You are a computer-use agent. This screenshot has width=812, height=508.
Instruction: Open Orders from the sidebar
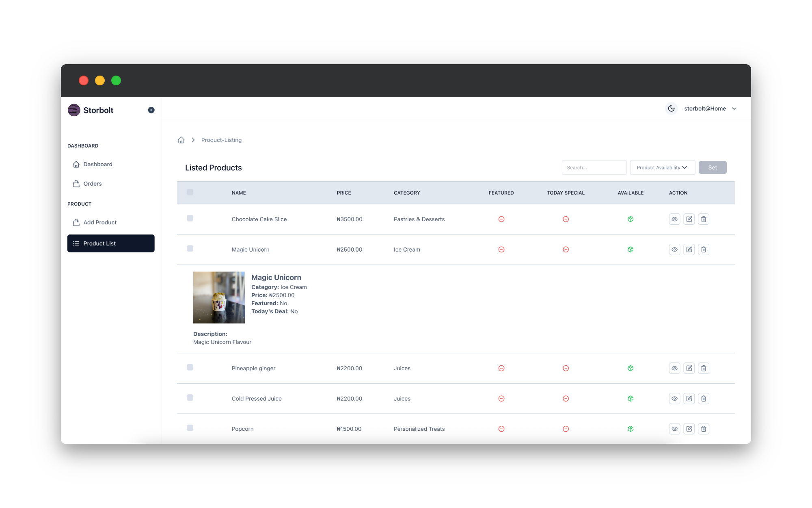[93, 183]
